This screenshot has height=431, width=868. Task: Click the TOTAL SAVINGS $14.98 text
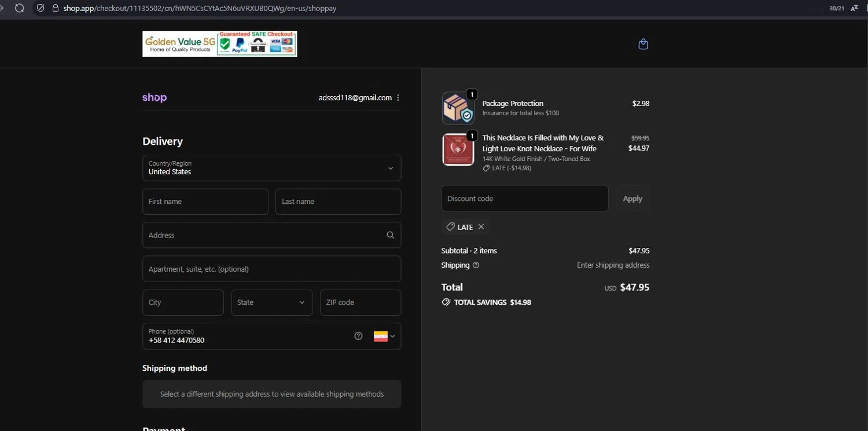coord(492,302)
